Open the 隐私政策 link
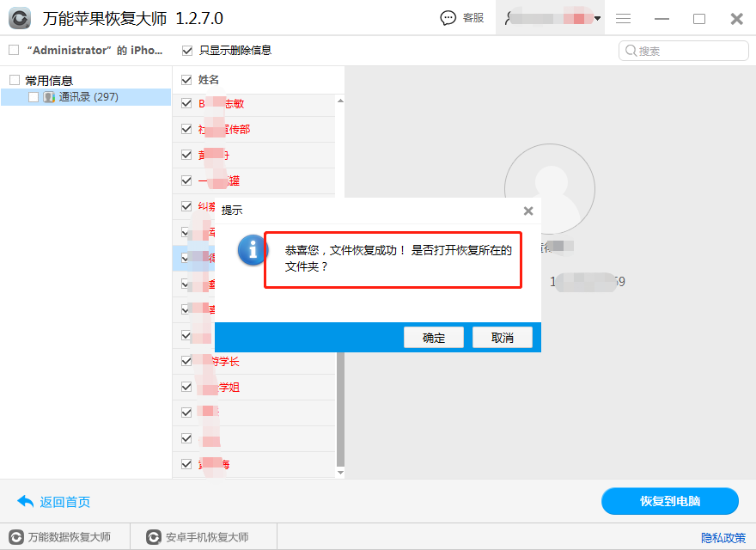The image size is (756, 550). click(x=723, y=537)
